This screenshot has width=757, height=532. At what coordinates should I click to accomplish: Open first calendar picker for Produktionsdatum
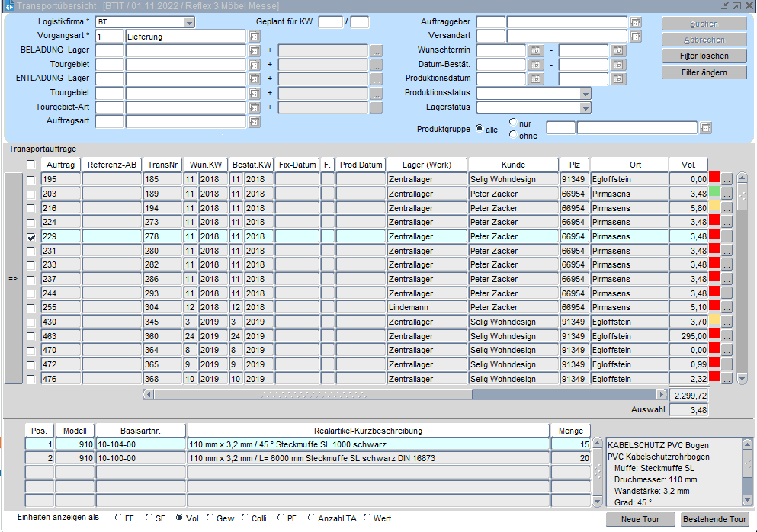coord(535,79)
